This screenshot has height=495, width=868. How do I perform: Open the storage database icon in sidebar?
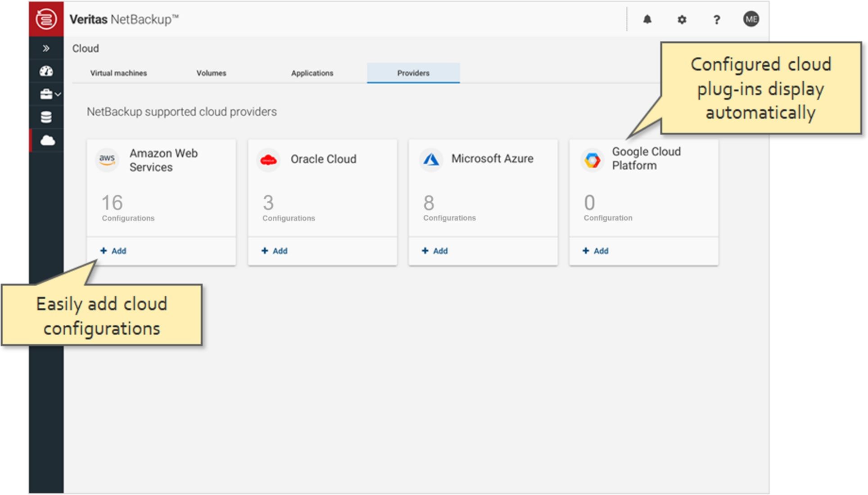point(46,117)
